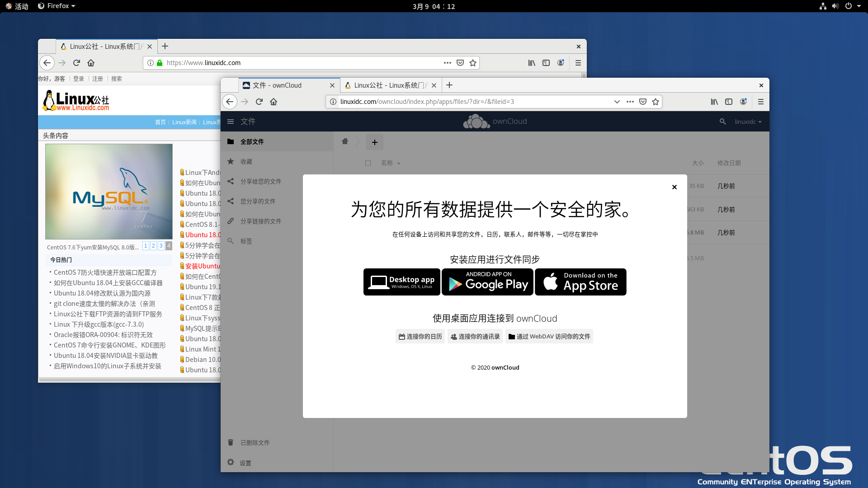Screen dimensions: 868x488
Task: Open Firefox account icon in ownCloud window
Action: (x=743, y=102)
